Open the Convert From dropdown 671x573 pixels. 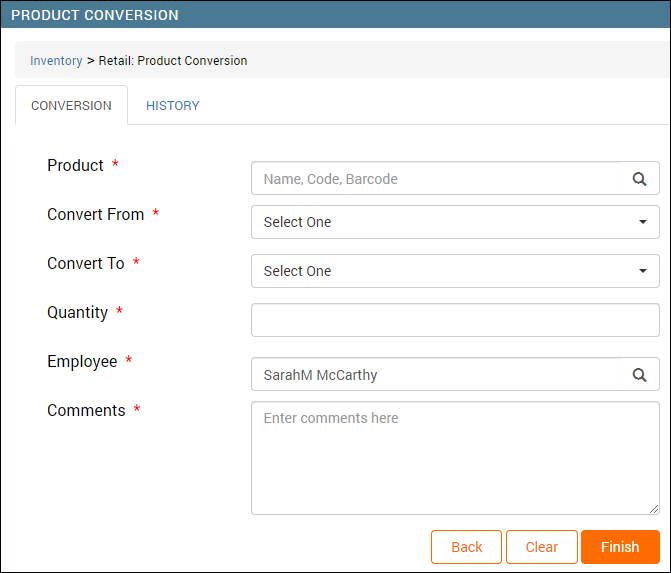pos(455,222)
